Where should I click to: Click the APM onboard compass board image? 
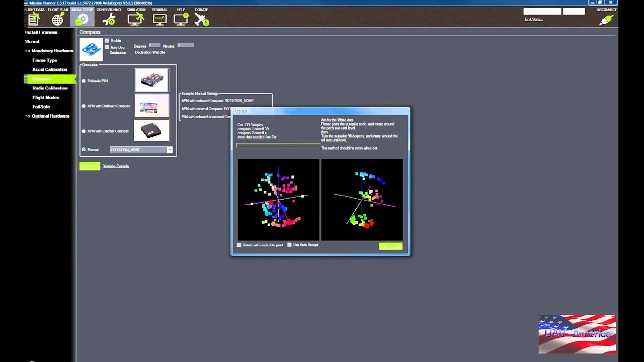click(151, 106)
